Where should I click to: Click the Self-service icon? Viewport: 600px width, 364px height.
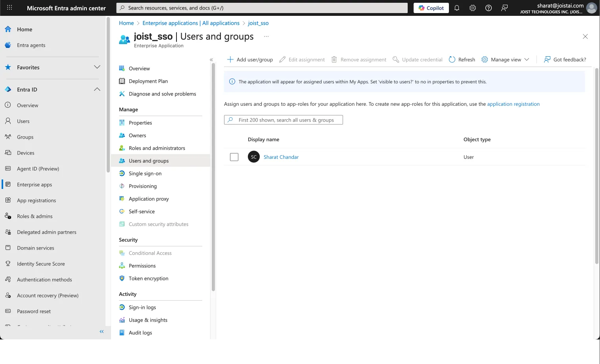point(122,212)
